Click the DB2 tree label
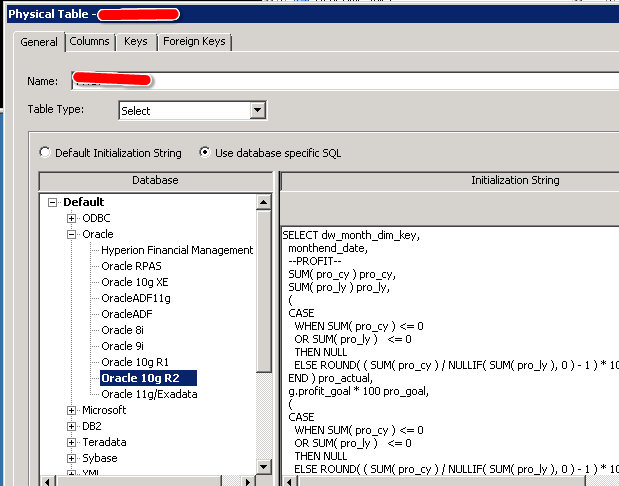 [92, 426]
